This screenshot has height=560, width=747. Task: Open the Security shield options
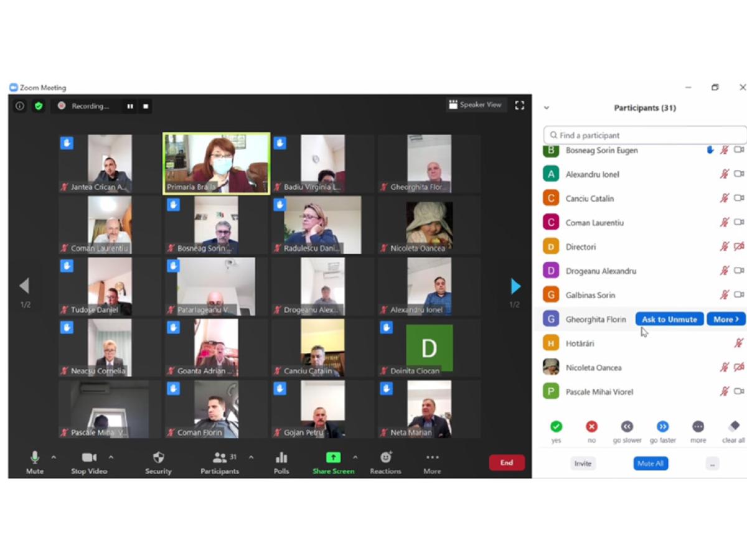(x=158, y=458)
